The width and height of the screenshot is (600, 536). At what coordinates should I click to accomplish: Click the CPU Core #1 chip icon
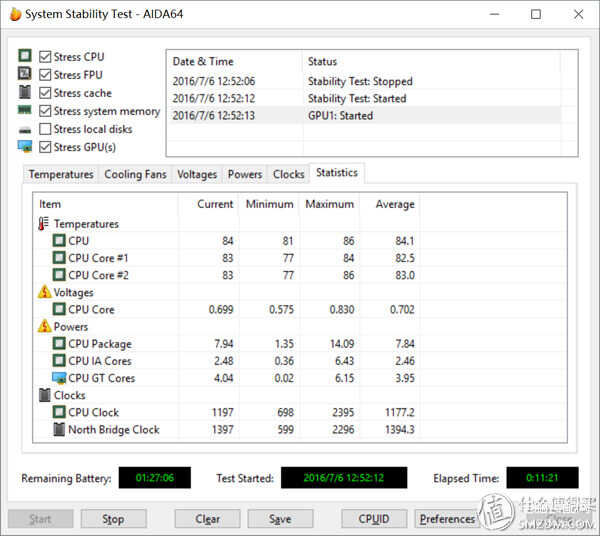coord(59,257)
